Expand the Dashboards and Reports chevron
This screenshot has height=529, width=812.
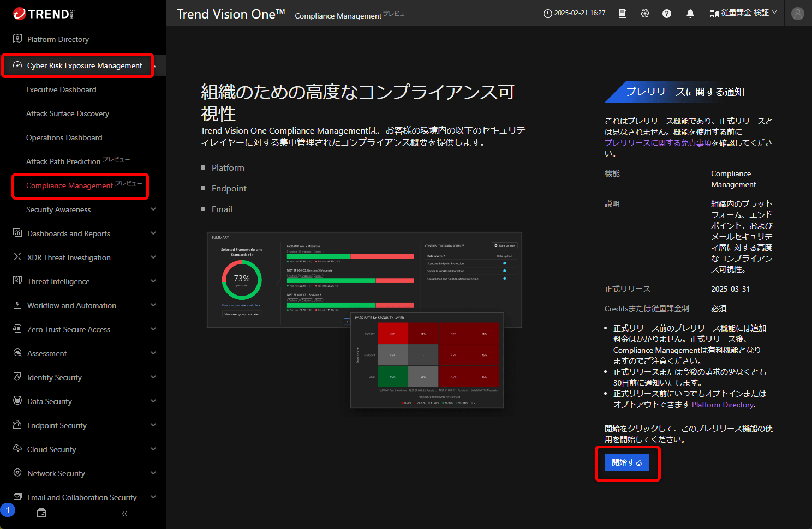(x=153, y=233)
